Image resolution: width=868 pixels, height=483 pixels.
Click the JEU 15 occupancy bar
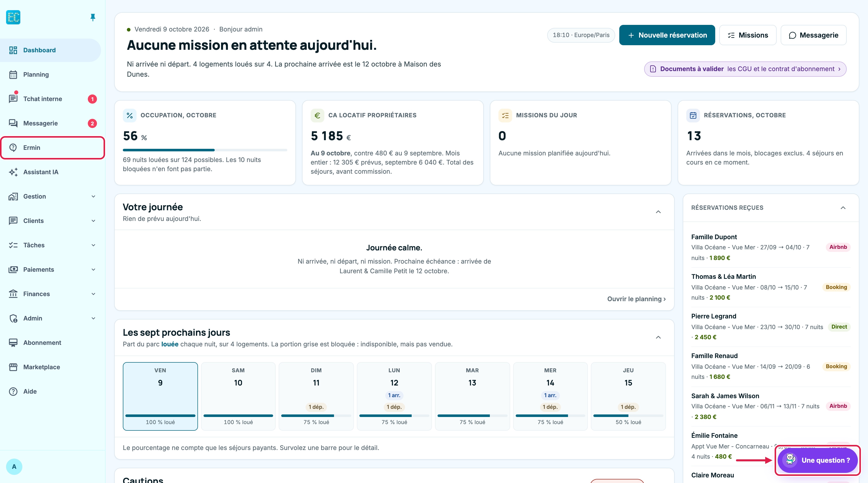[628, 416]
